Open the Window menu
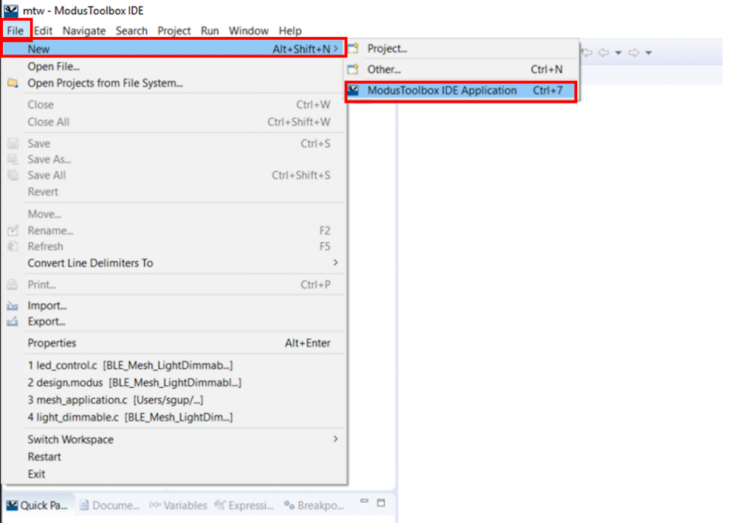Screen dimensions: 748x523 [x=249, y=31]
